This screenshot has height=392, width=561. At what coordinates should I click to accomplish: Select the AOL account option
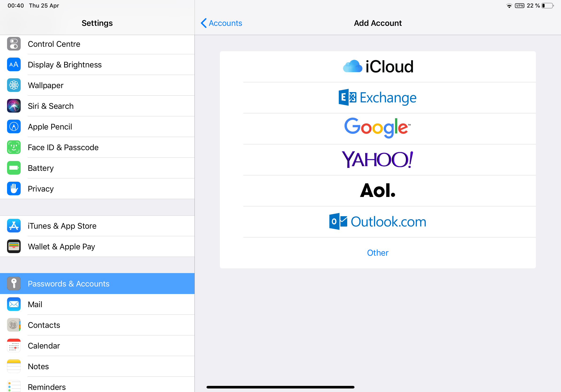(x=378, y=190)
